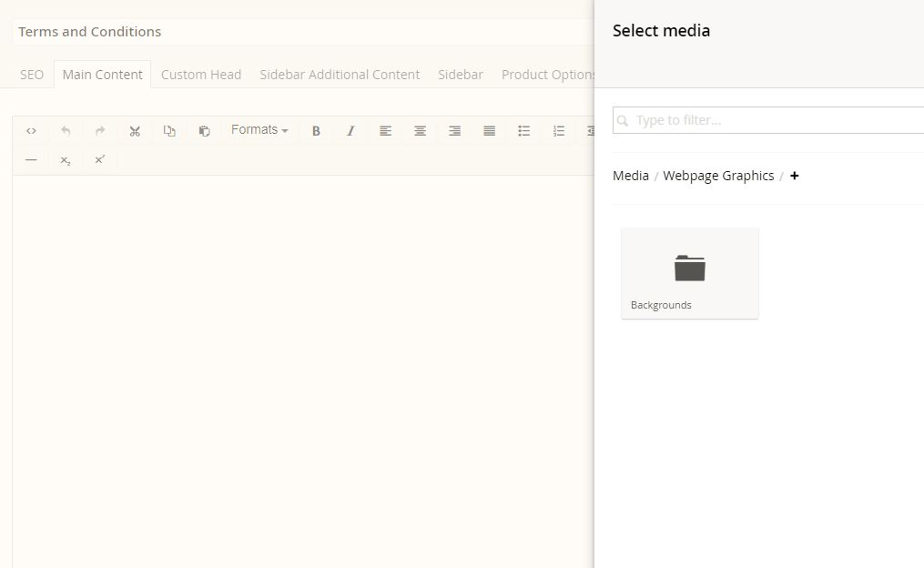Go to the Media root breadcrumb
Viewport: 924px width, 568px height.
[631, 176]
